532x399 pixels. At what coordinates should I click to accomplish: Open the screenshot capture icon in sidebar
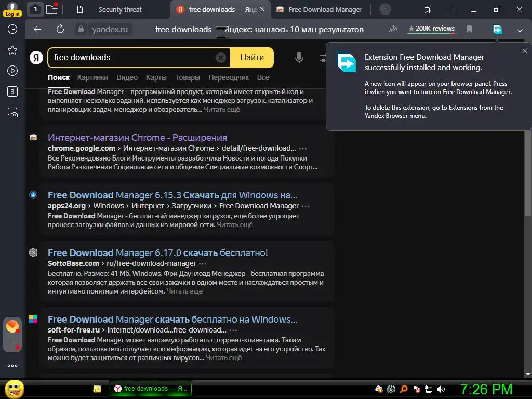tap(12, 112)
